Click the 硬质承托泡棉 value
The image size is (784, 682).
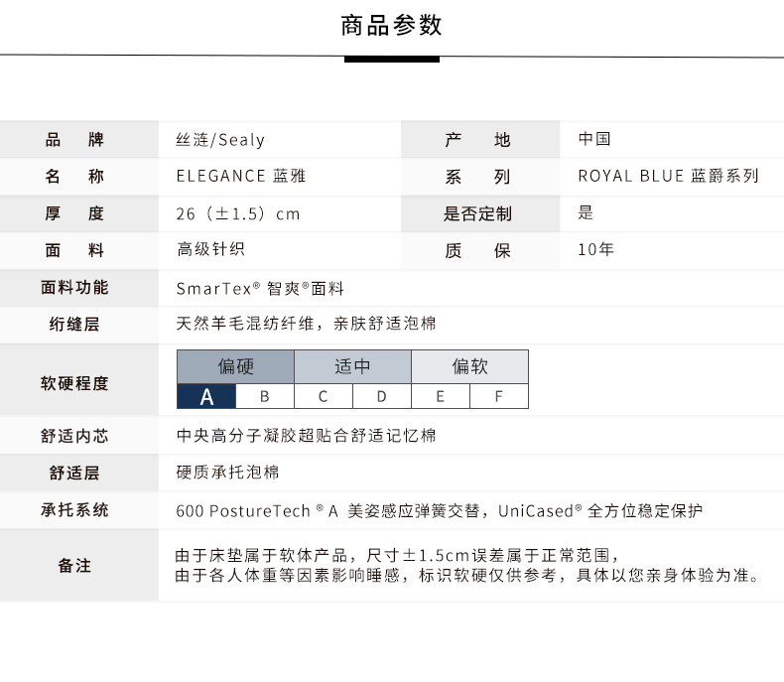pyautogui.click(x=227, y=472)
